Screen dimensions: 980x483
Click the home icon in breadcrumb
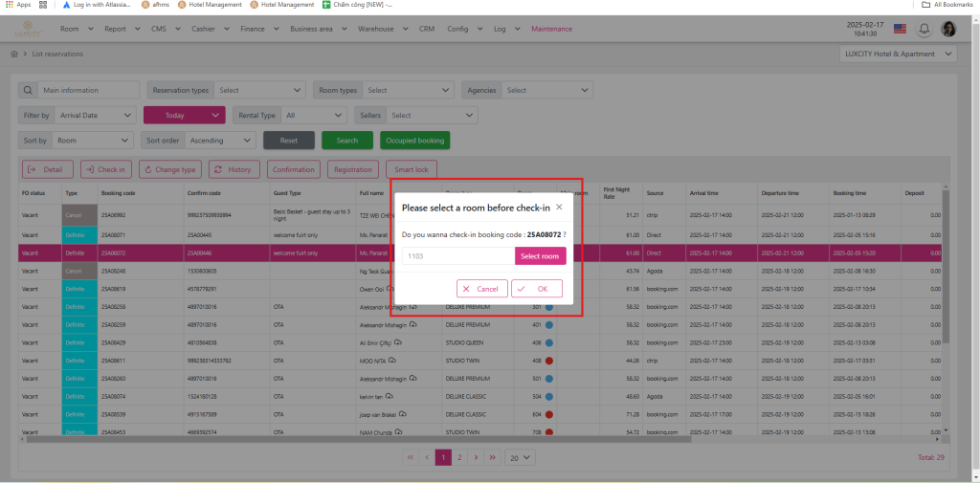tap(14, 55)
